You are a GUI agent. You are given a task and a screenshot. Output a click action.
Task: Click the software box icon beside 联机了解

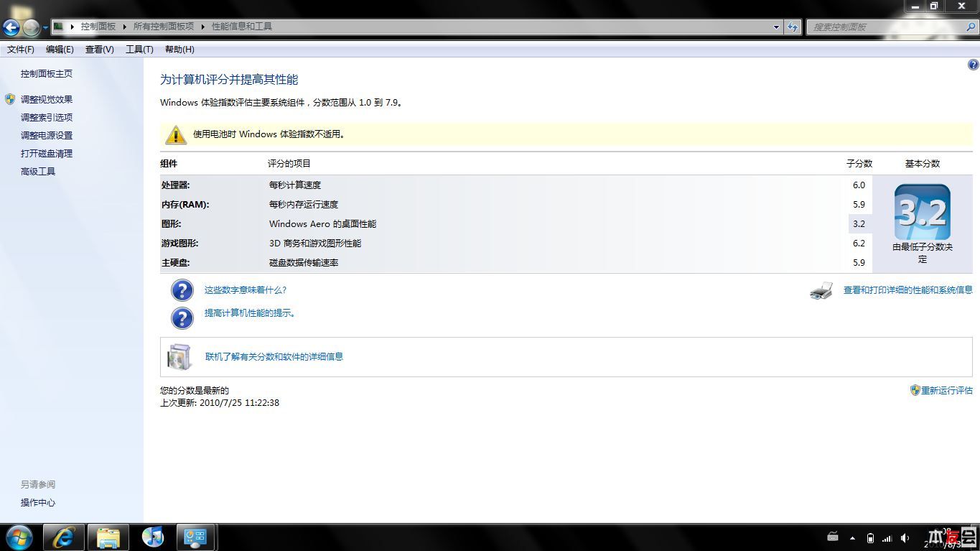pyautogui.click(x=179, y=357)
